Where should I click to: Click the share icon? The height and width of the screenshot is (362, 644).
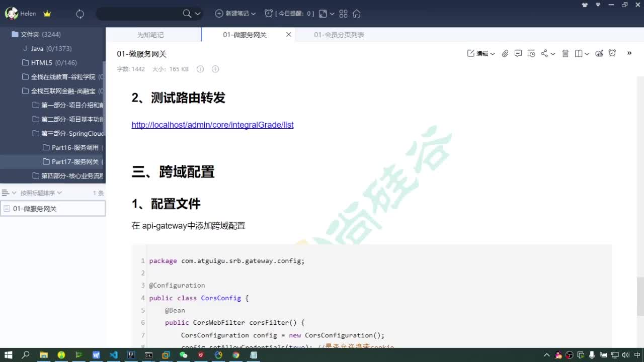[544, 53]
